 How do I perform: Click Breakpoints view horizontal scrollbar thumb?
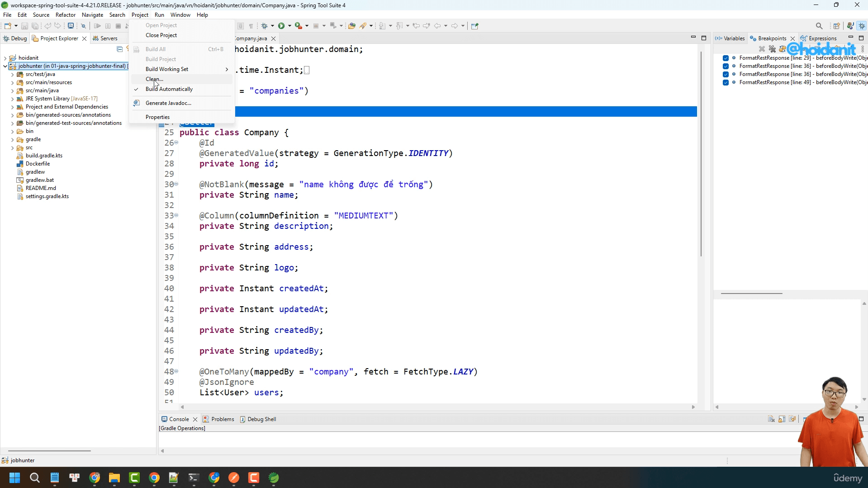point(751,293)
